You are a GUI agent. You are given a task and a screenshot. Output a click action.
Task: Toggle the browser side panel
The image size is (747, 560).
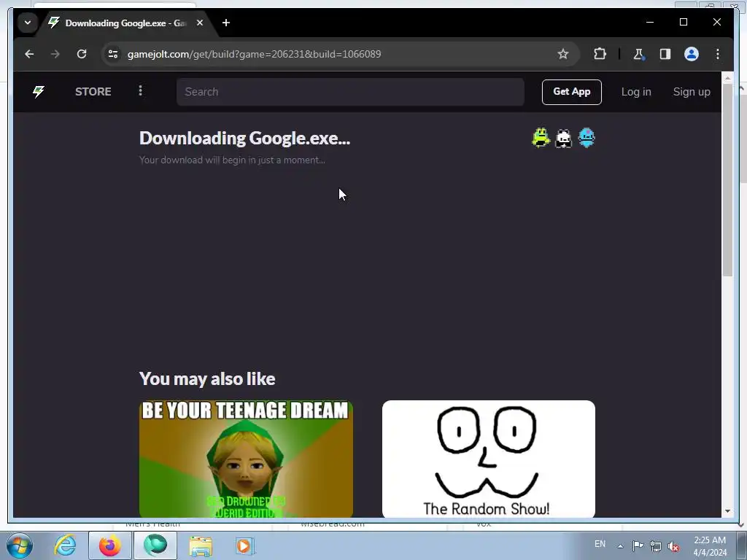point(665,54)
